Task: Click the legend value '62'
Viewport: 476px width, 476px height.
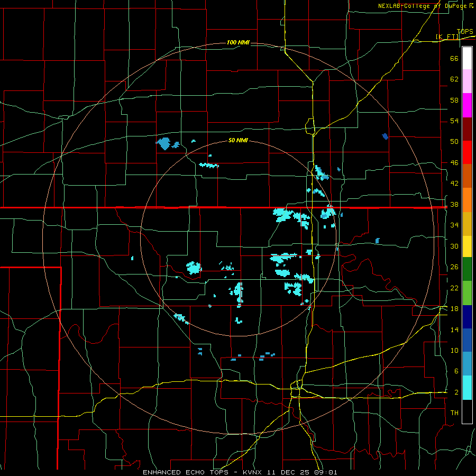Action: 454,79
